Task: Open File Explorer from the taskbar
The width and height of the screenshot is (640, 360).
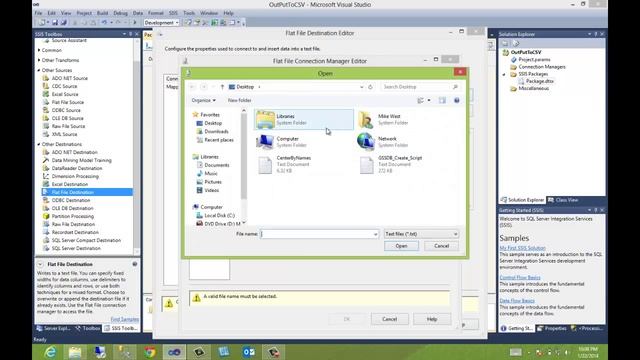Action: [x=75, y=352]
